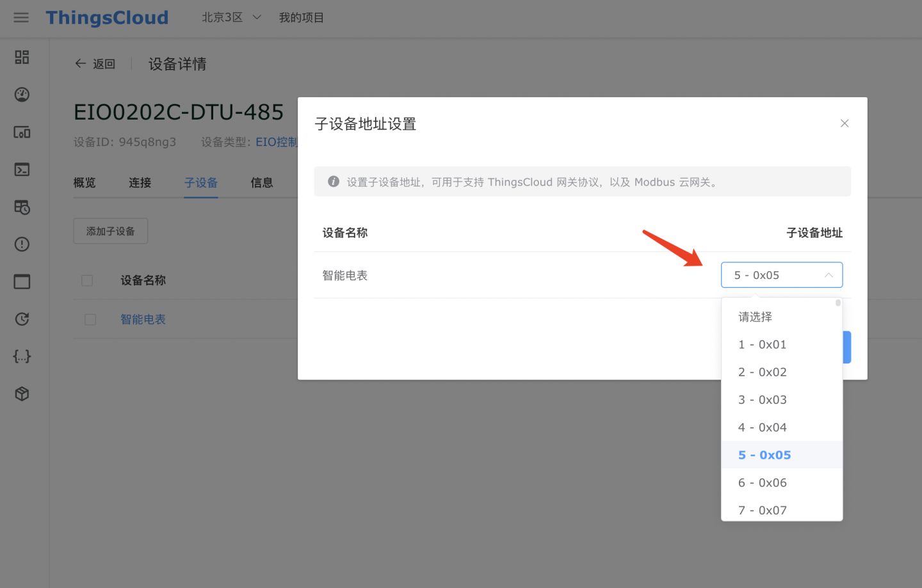The image size is (922, 588).
Task: Open the package box icon in sidebar
Action: coord(21,393)
